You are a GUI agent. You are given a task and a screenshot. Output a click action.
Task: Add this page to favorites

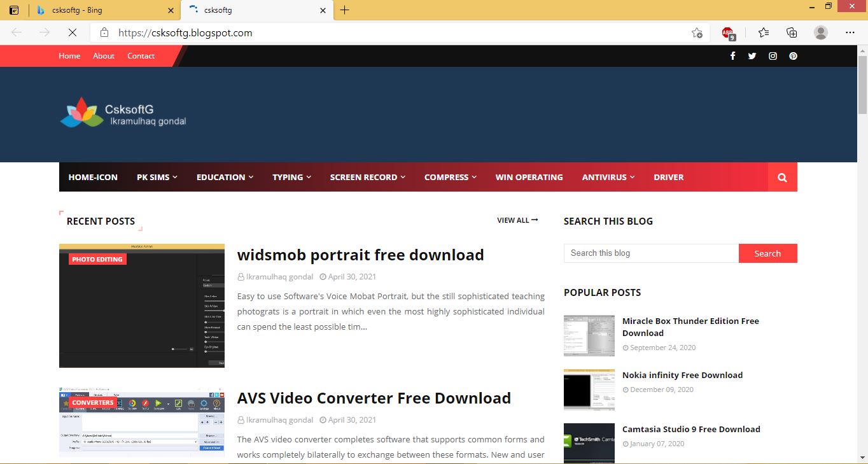point(697,32)
